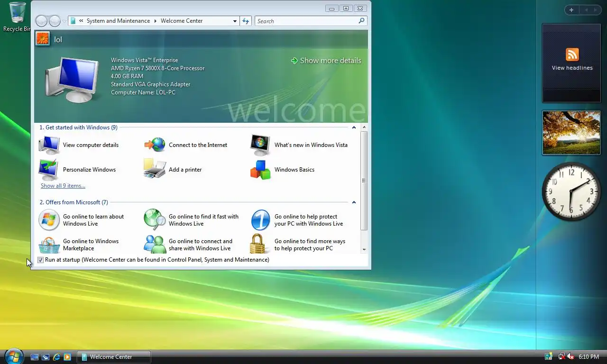Select Go online to connect and share

188,245
